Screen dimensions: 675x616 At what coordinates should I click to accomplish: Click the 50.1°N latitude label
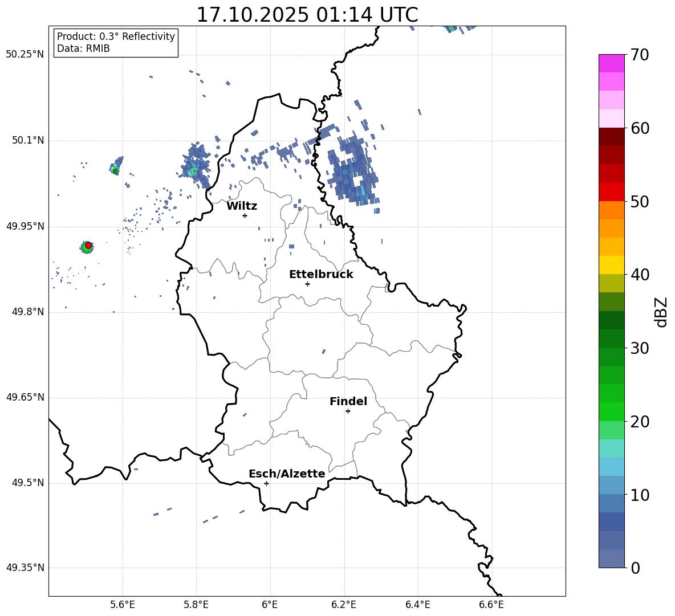click(x=28, y=141)
